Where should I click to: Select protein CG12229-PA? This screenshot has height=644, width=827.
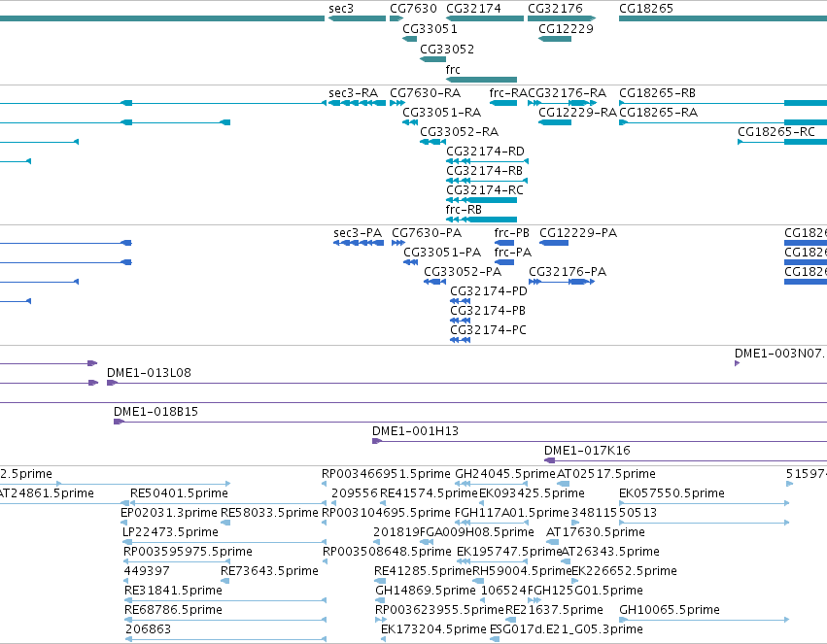coord(554,243)
